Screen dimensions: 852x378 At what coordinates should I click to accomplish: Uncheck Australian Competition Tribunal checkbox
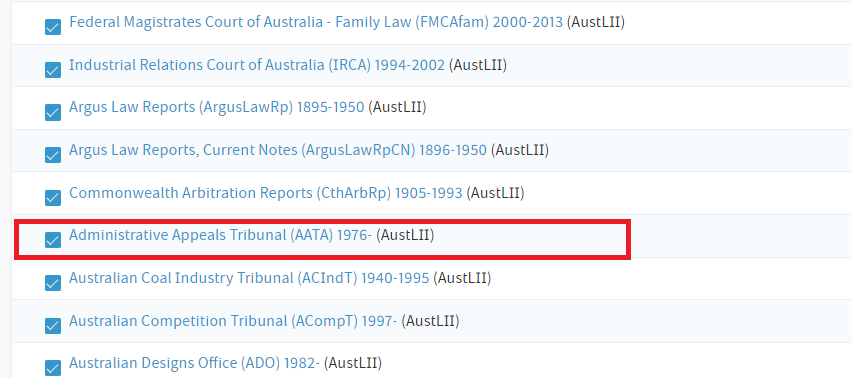[53, 325]
